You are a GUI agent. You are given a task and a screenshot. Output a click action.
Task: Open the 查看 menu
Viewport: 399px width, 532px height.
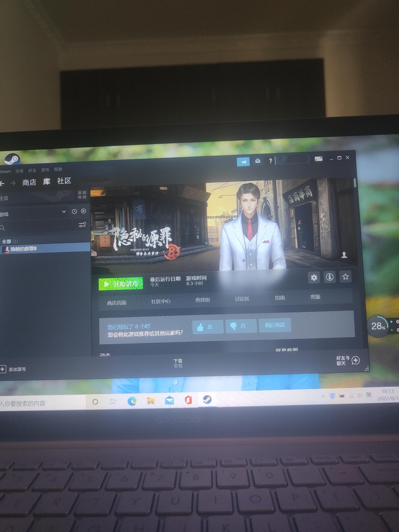pyautogui.click(x=19, y=171)
